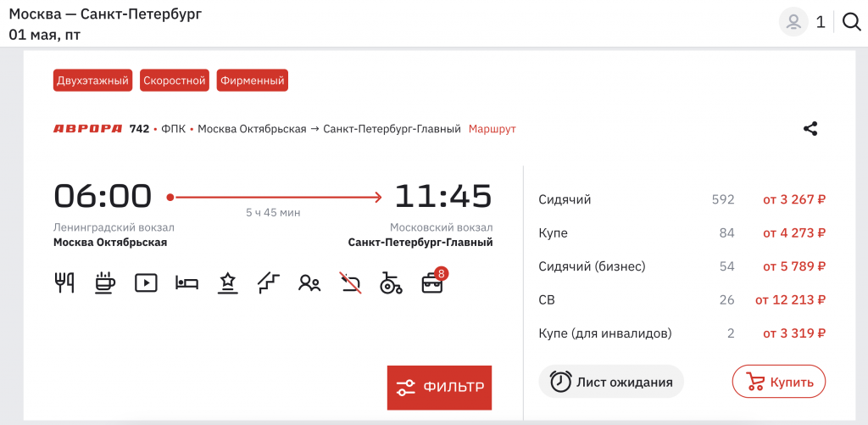
Task: Click the video entertainment play icon
Action: 146,282
